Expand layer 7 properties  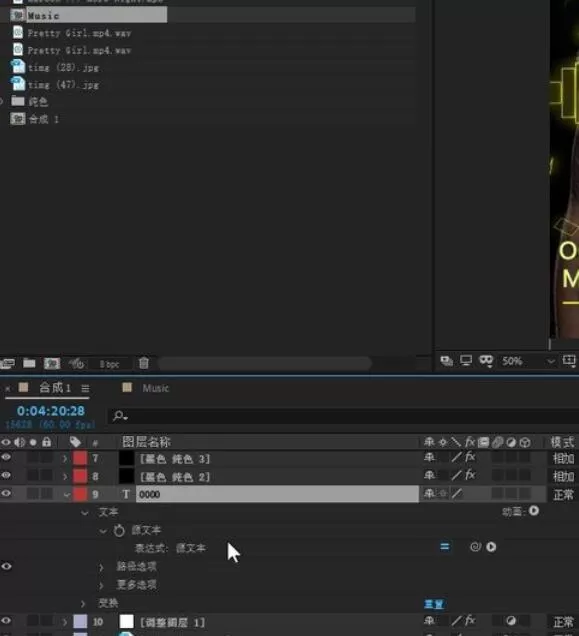[65, 459]
